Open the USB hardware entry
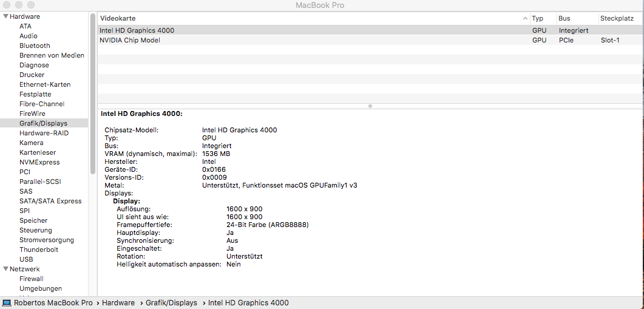This screenshot has height=309, width=644. tap(26, 259)
